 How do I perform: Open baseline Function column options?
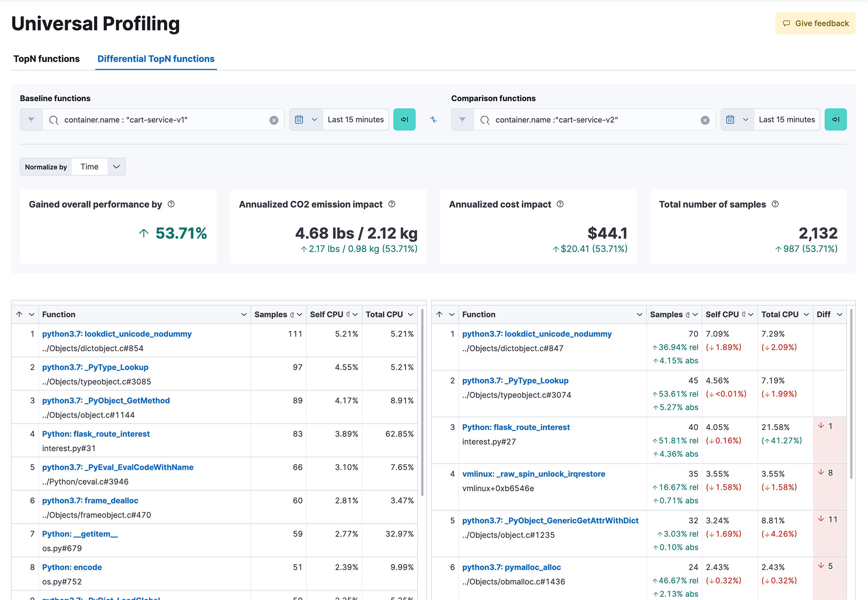[x=244, y=315]
